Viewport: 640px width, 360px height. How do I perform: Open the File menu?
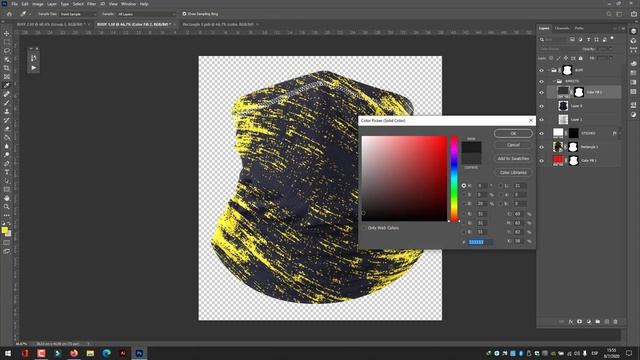[x=14, y=4]
